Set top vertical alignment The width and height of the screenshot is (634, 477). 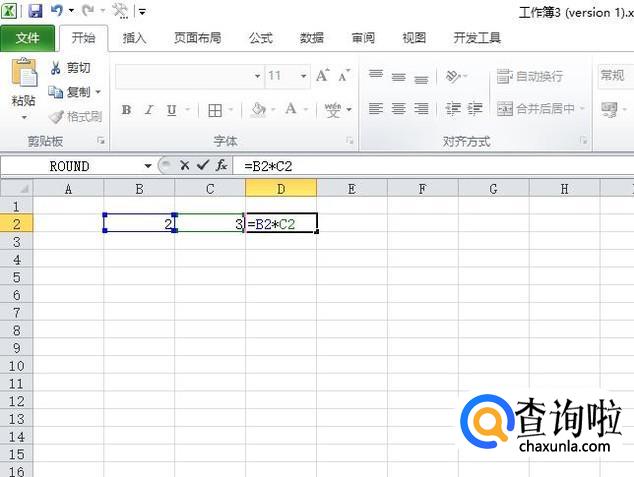click(x=376, y=75)
